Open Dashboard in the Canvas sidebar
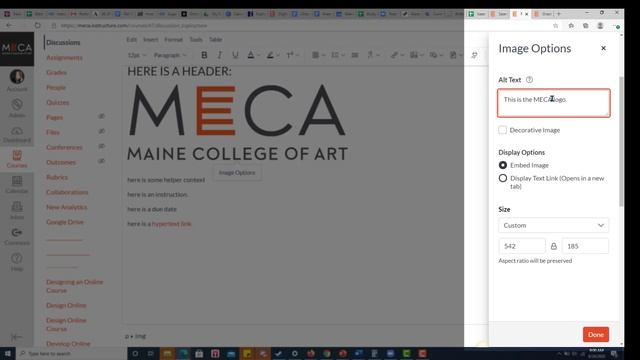 click(x=17, y=134)
